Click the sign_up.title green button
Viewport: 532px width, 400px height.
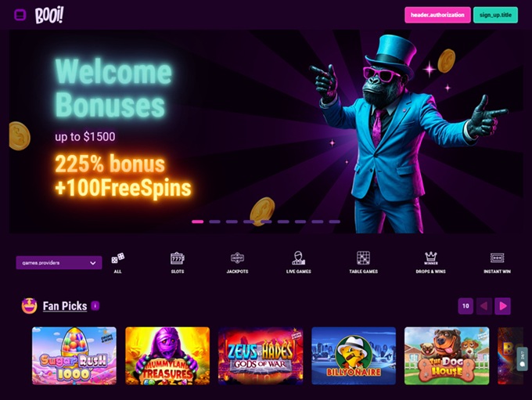[495, 15]
